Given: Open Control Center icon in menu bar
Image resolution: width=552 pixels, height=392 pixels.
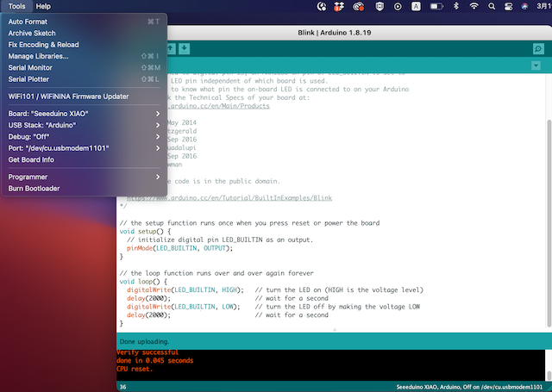Looking at the screenshot, I should pyautogui.click(x=508, y=6).
